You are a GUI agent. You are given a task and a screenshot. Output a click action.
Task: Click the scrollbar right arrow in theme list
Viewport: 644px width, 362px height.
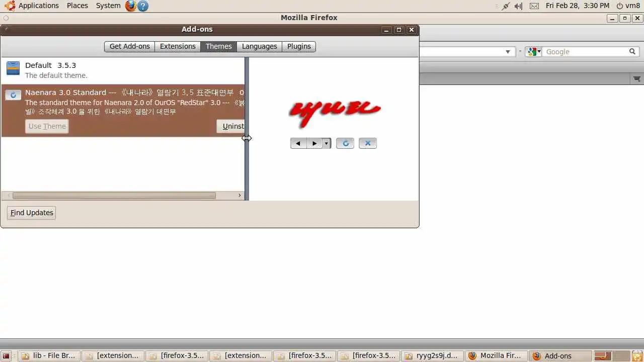point(239,196)
